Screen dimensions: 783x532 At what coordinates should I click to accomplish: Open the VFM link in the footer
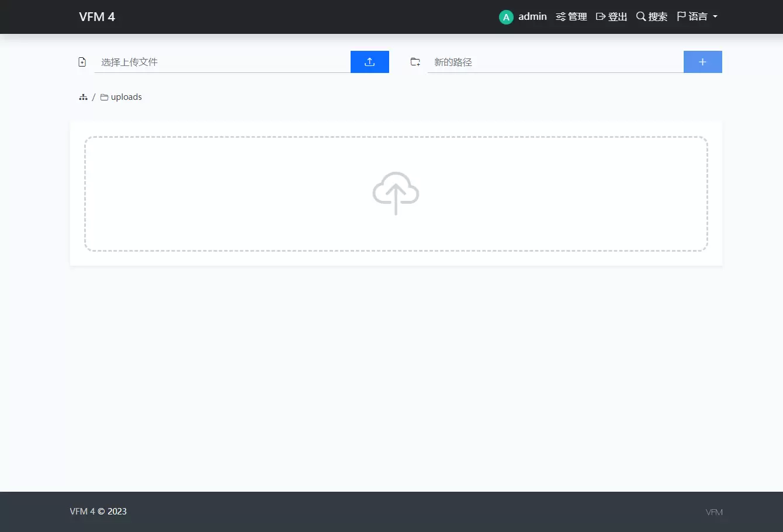[714, 512]
